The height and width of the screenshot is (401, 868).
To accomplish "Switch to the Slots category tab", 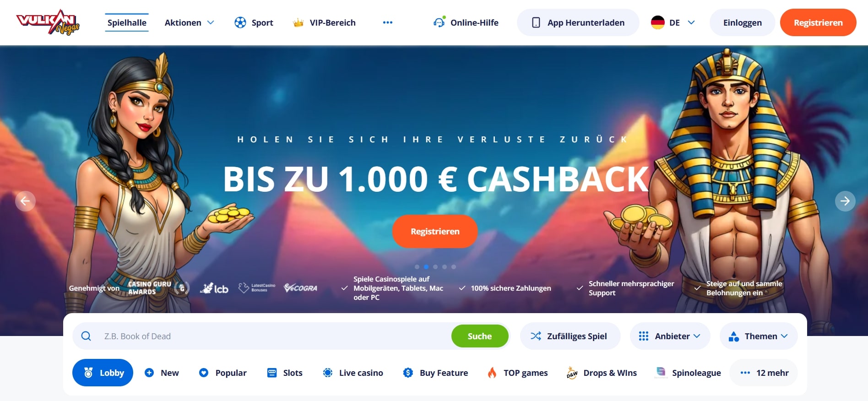I will coord(285,373).
